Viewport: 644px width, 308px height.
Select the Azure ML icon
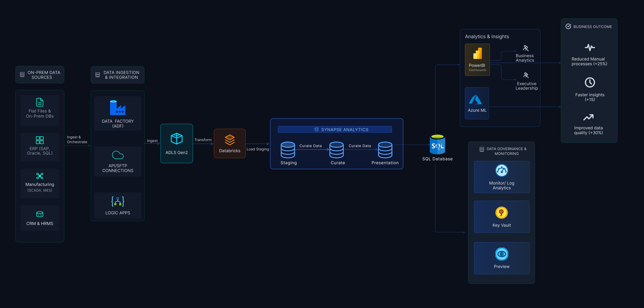click(475, 99)
